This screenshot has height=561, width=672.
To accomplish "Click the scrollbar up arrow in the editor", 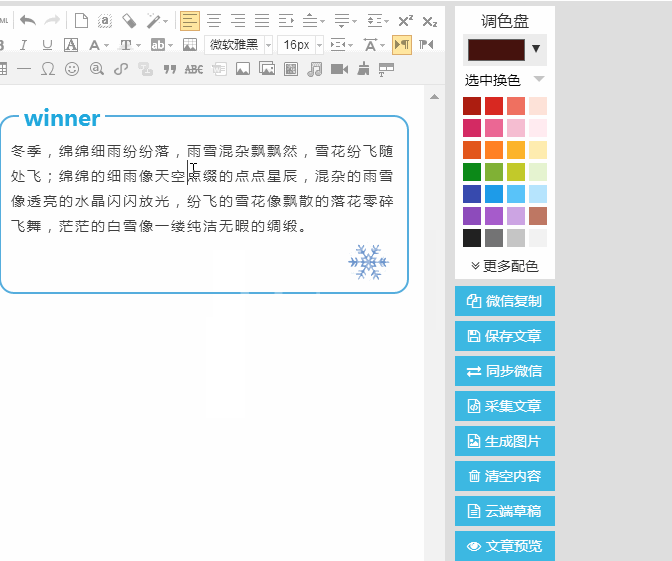I will click(x=434, y=97).
